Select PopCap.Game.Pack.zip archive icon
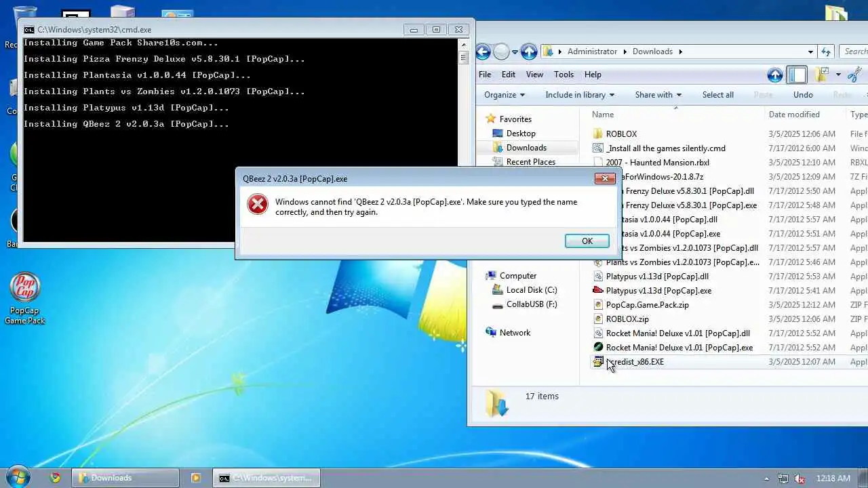Image resolution: width=868 pixels, height=488 pixels. (598, 305)
